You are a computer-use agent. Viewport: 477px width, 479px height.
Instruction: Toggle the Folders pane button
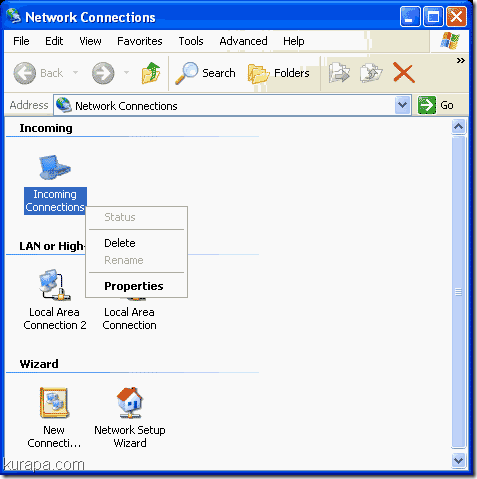(x=279, y=73)
